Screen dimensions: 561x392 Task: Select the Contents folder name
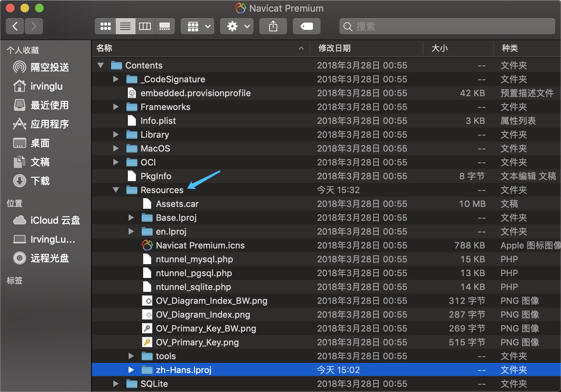click(x=144, y=66)
